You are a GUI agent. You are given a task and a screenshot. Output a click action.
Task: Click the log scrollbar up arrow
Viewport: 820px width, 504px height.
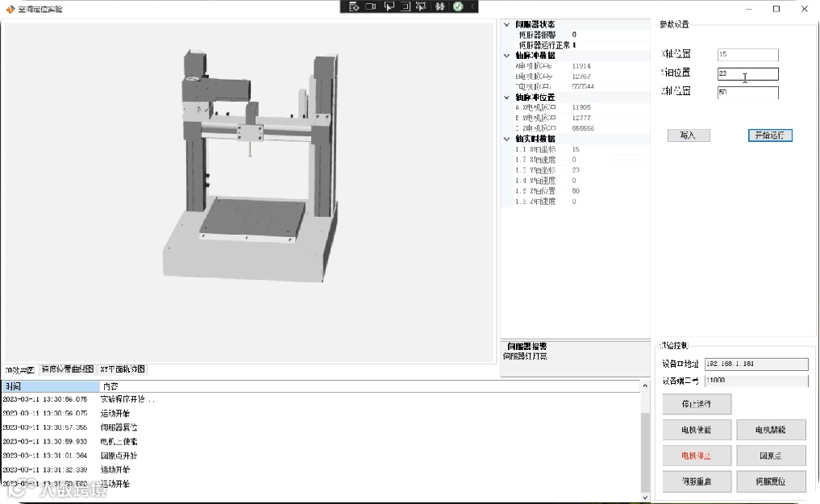(645, 385)
